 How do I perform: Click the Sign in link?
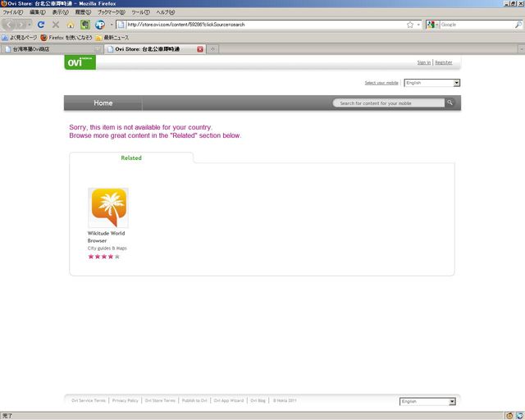coord(423,62)
